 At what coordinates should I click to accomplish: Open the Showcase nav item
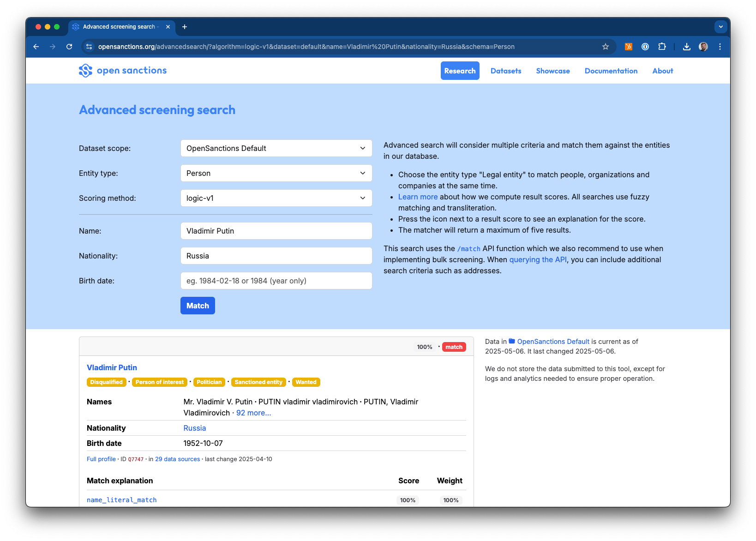553,71
